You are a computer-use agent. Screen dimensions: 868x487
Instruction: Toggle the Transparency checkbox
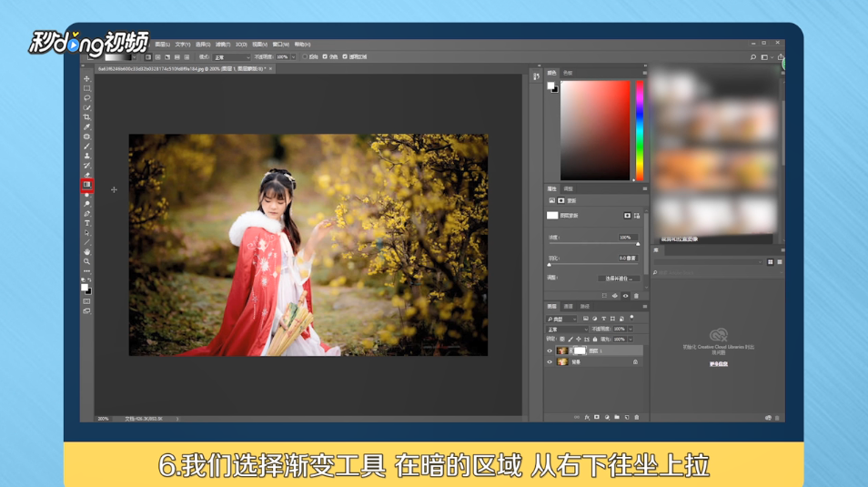pyautogui.click(x=345, y=57)
